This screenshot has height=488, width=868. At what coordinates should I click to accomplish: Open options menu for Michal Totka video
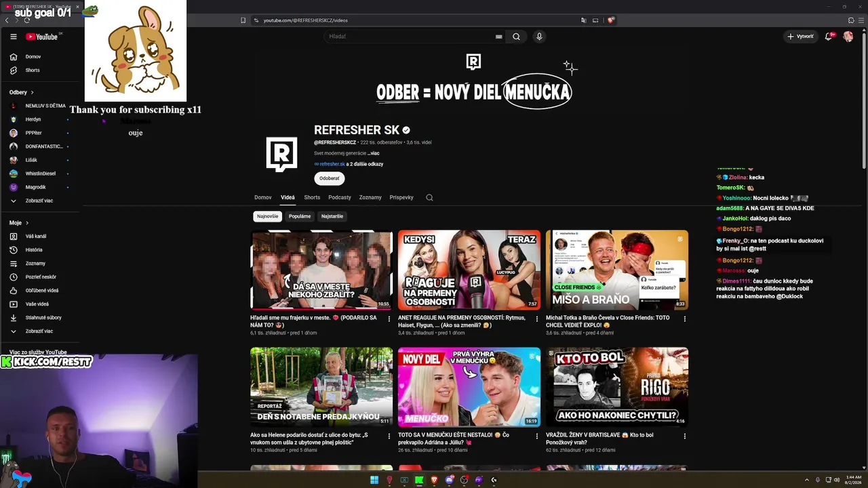[x=685, y=319]
